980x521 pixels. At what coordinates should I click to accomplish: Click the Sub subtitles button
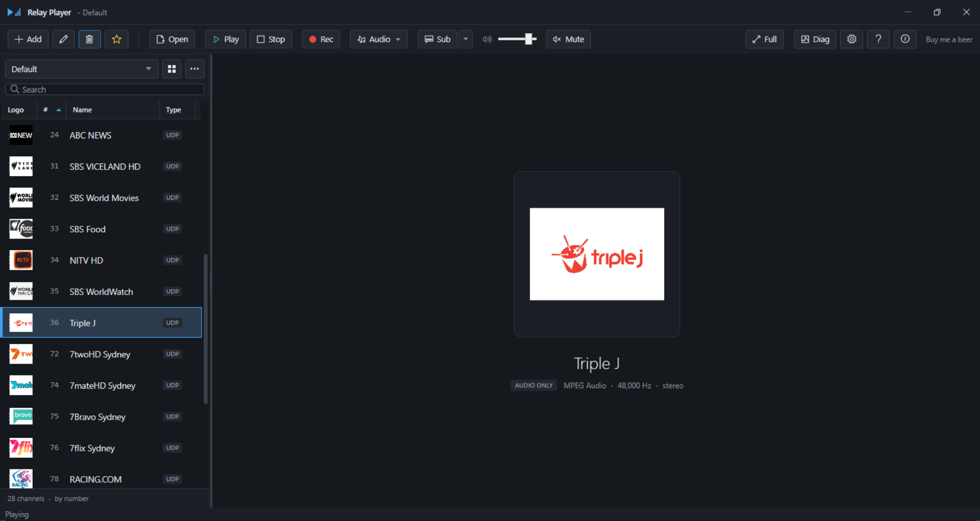438,39
